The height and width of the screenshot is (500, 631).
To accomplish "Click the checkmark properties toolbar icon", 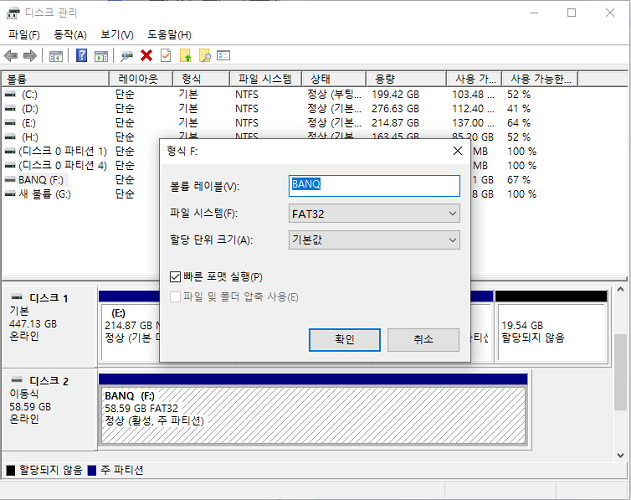I will click(x=166, y=56).
